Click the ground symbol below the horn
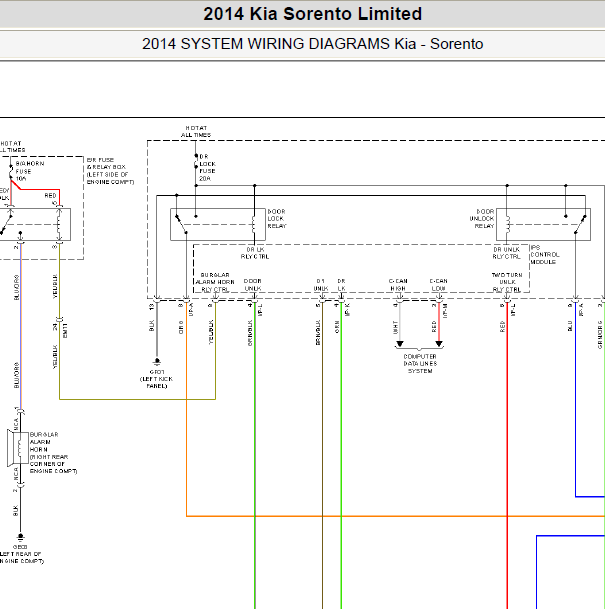Screen dimensions: 605x609 (20, 538)
